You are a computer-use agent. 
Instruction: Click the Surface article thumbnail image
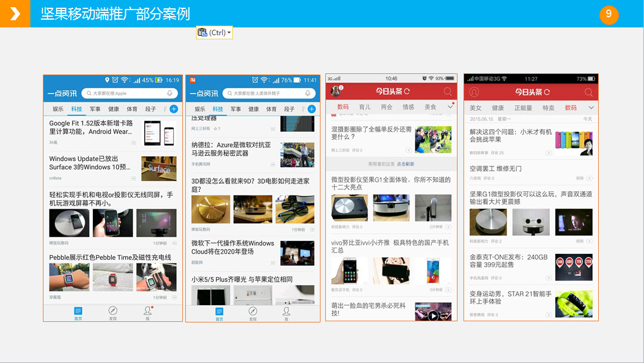click(x=158, y=169)
